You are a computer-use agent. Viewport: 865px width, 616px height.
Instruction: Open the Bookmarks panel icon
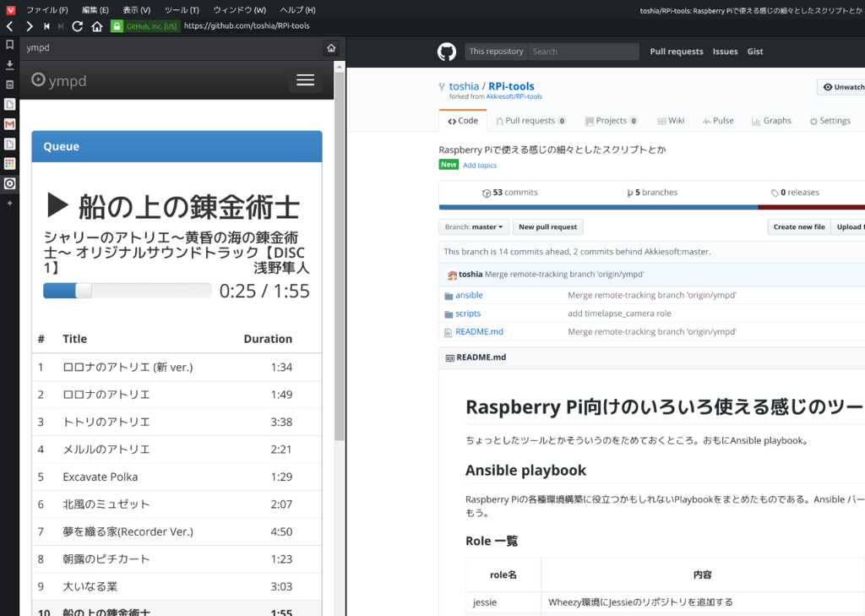point(9,45)
